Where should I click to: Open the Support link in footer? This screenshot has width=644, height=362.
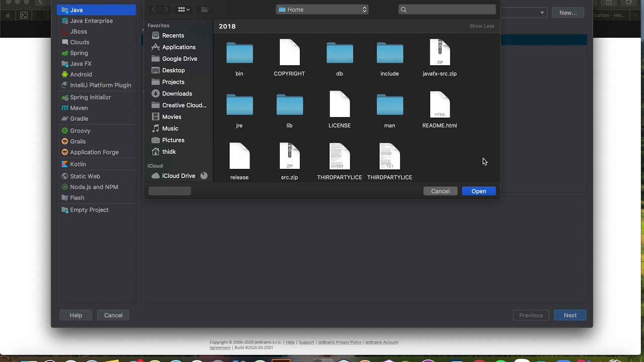point(306,342)
